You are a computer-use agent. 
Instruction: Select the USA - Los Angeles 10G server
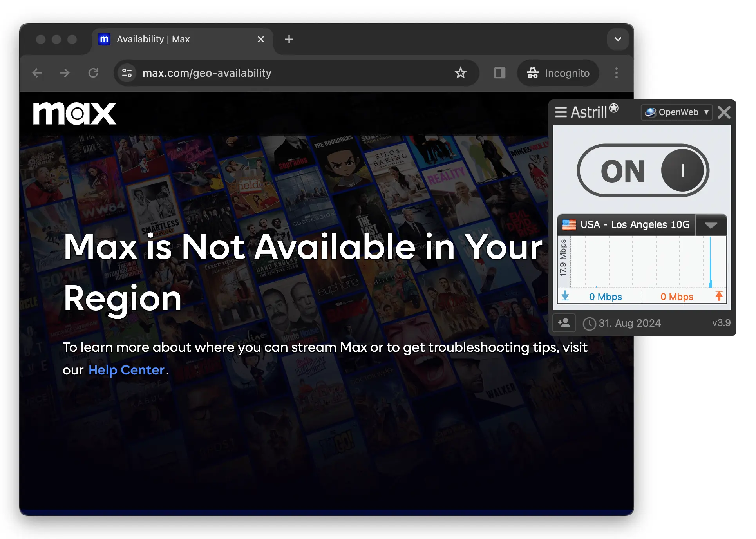tap(627, 224)
